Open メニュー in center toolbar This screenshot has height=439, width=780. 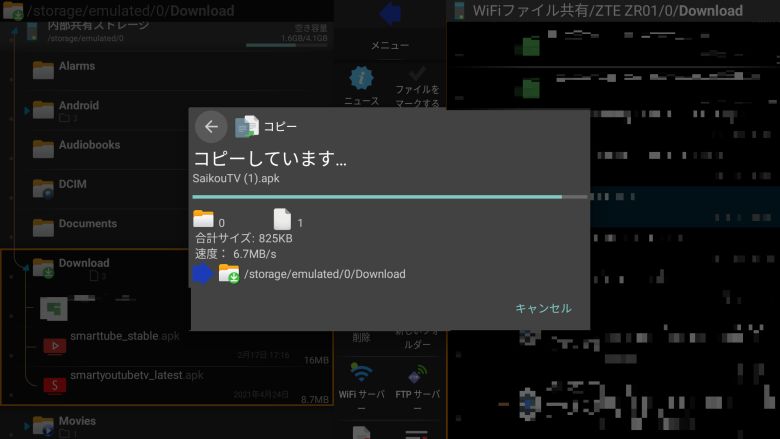pyautogui.click(x=390, y=45)
